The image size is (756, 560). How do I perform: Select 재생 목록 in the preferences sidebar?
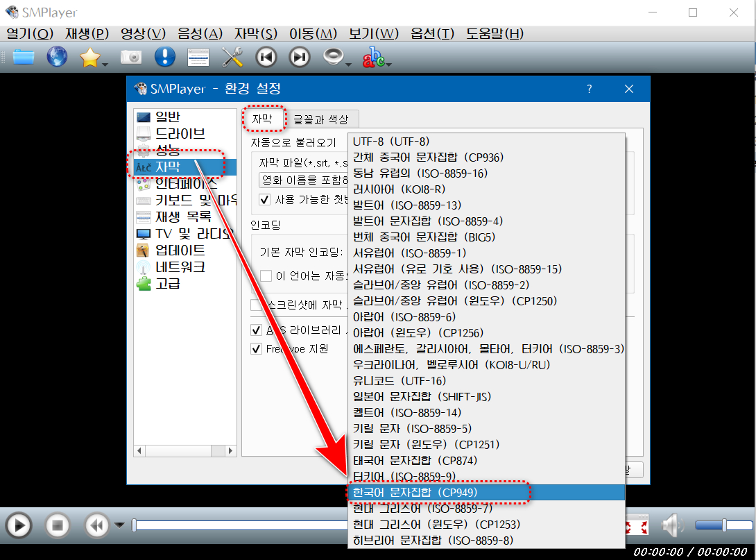(185, 217)
